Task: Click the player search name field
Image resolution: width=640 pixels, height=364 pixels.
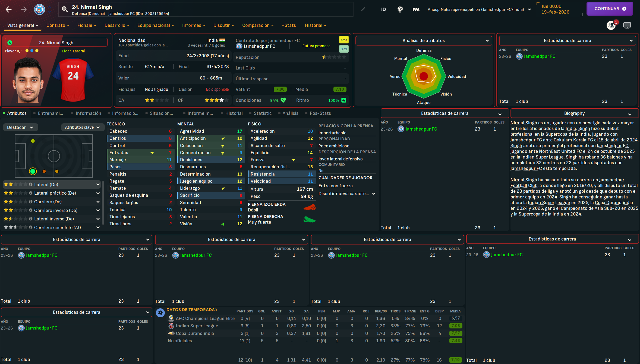Action: click(x=206, y=10)
